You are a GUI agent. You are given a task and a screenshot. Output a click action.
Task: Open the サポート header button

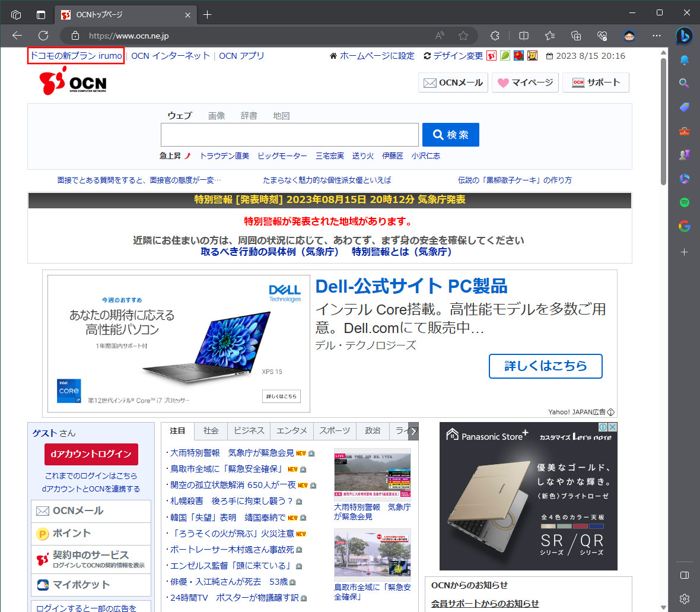click(x=596, y=83)
